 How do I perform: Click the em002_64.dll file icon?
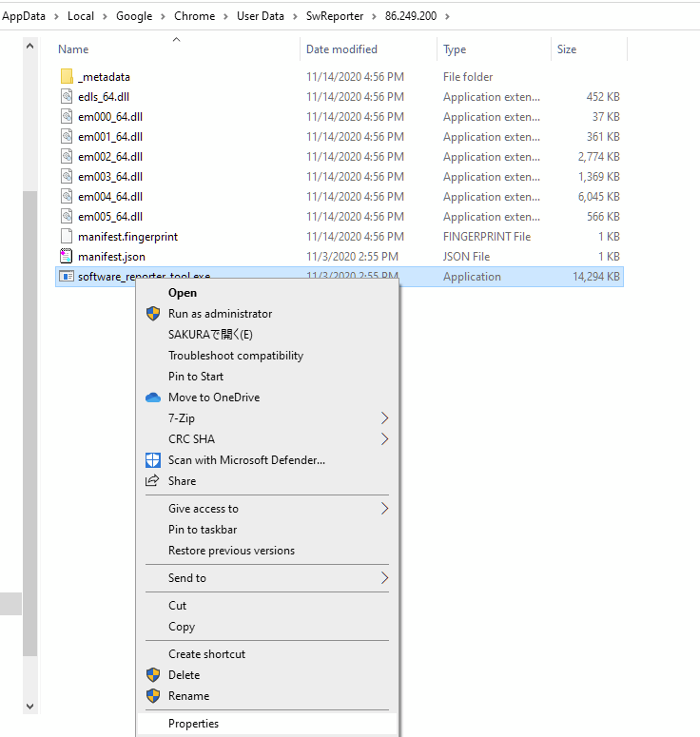point(67,156)
